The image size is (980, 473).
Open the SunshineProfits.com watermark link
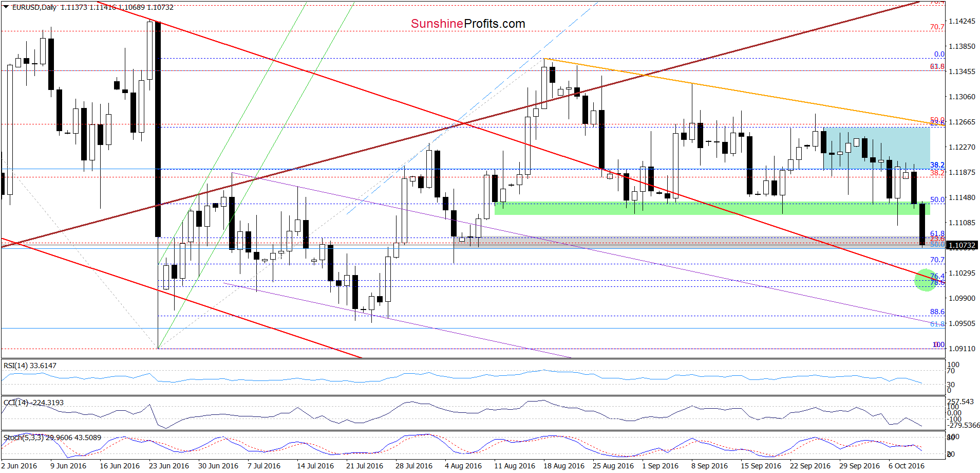coord(468,24)
